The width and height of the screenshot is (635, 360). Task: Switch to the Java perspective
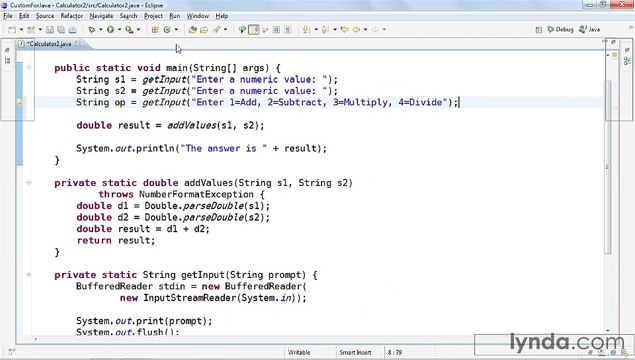590,30
